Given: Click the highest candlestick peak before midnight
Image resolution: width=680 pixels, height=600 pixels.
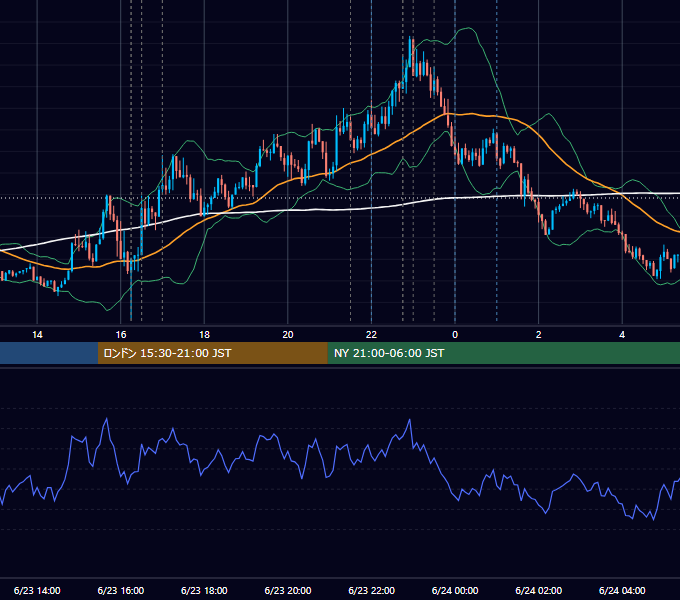Looking at the screenshot, I should click(x=410, y=50).
